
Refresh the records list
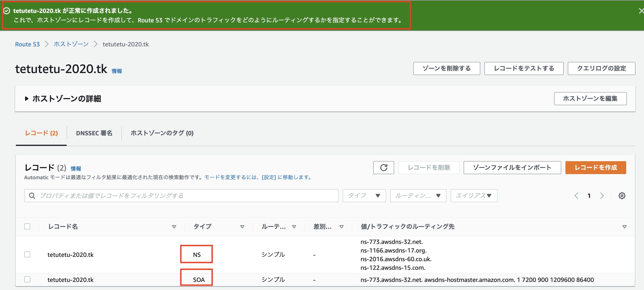(x=384, y=168)
